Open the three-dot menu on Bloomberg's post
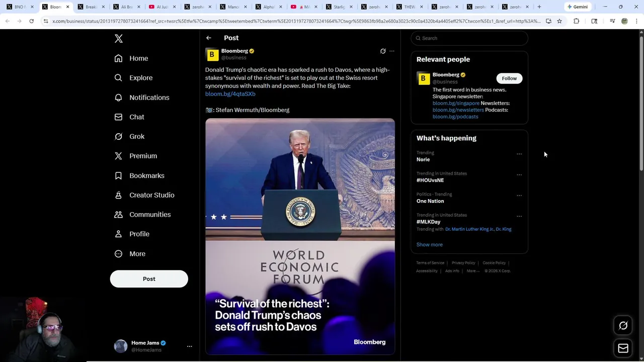The height and width of the screenshot is (362, 644). [392, 51]
